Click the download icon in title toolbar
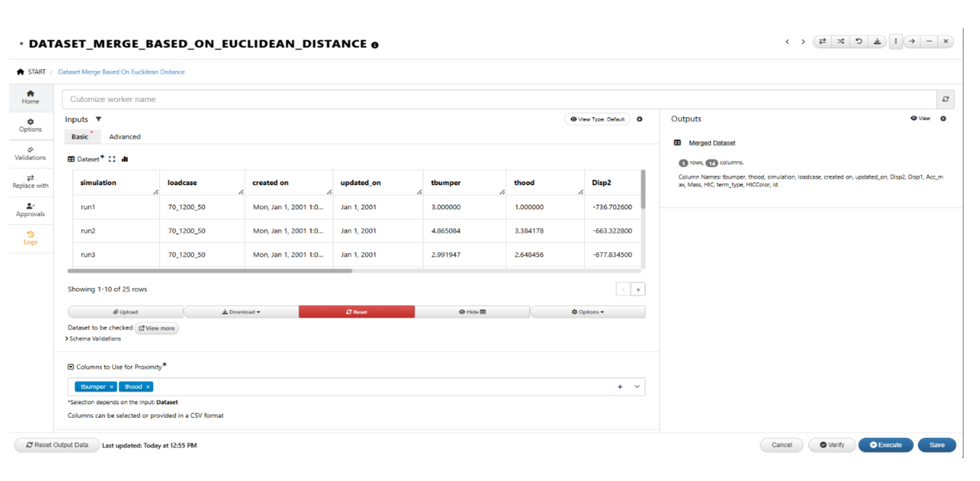The height and width of the screenshot is (481, 980). pyautogui.click(x=877, y=41)
